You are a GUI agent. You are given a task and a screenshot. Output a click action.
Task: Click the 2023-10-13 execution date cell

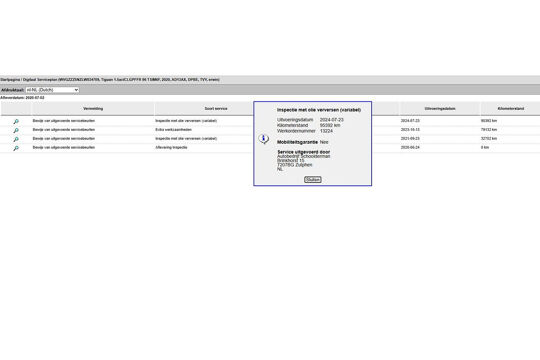coord(410,130)
